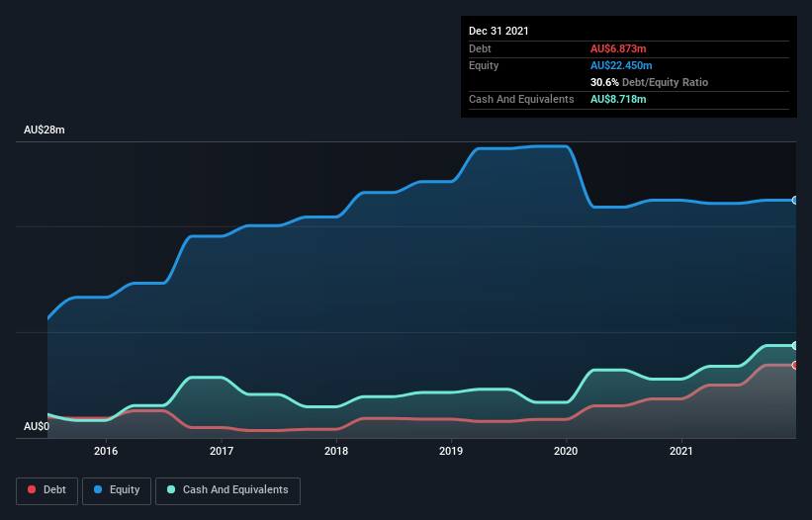
Task: Click the AU$22.450m Equity value
Action: [x=621, y=65]
